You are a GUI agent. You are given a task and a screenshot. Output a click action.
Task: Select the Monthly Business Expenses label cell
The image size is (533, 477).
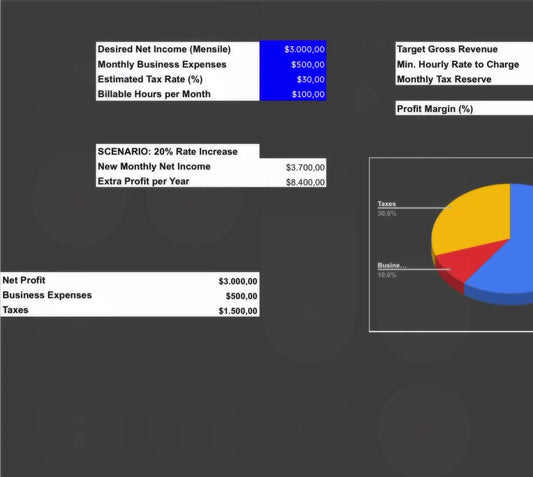pyautogui.click(x=177, y=64)
